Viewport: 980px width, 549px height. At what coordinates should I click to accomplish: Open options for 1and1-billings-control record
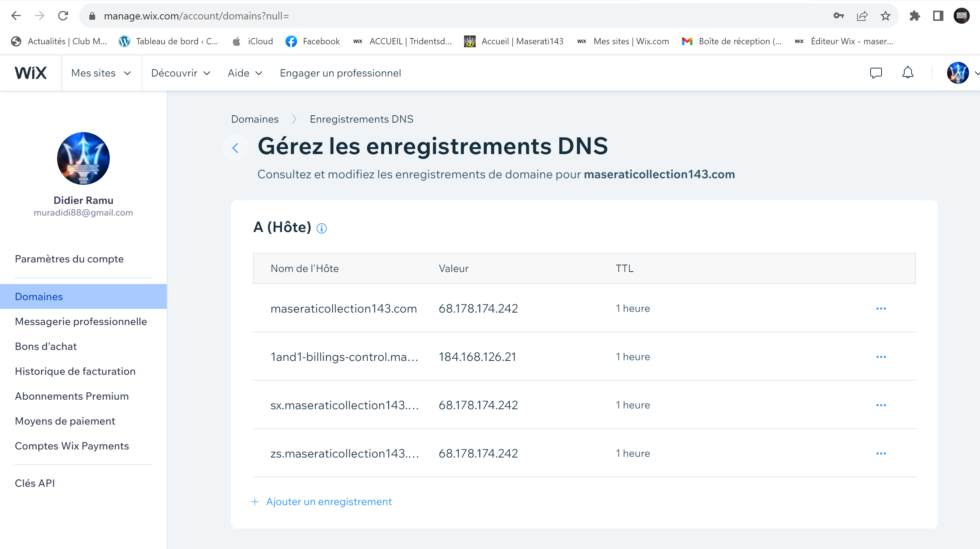[881, 357]
